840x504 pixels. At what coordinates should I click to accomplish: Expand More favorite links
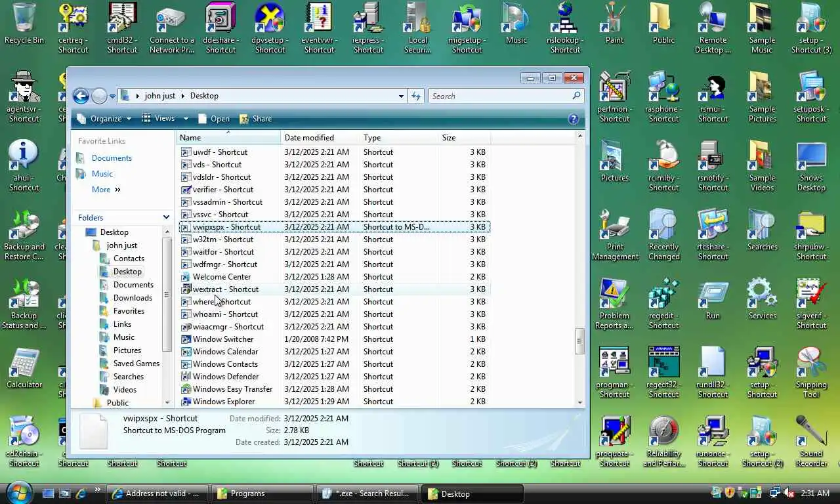point(106,190)
